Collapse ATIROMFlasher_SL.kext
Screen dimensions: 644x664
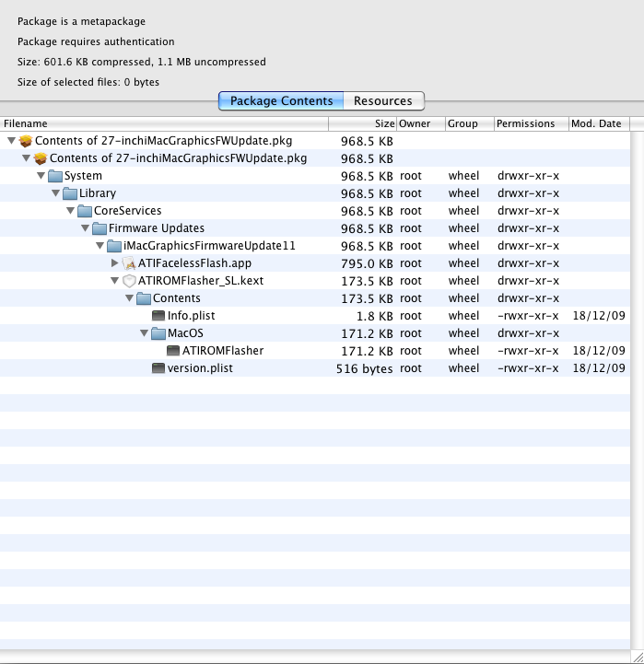[115, 280]
